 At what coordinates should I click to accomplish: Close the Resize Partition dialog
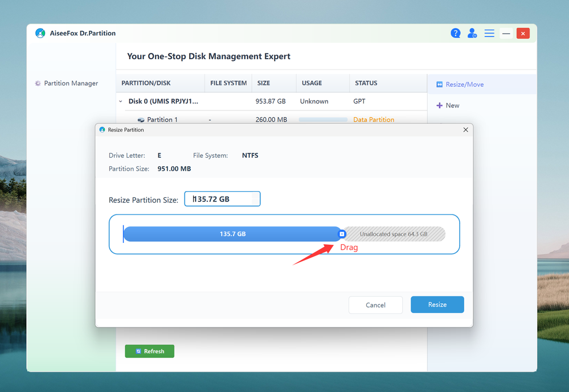(465, 130)
